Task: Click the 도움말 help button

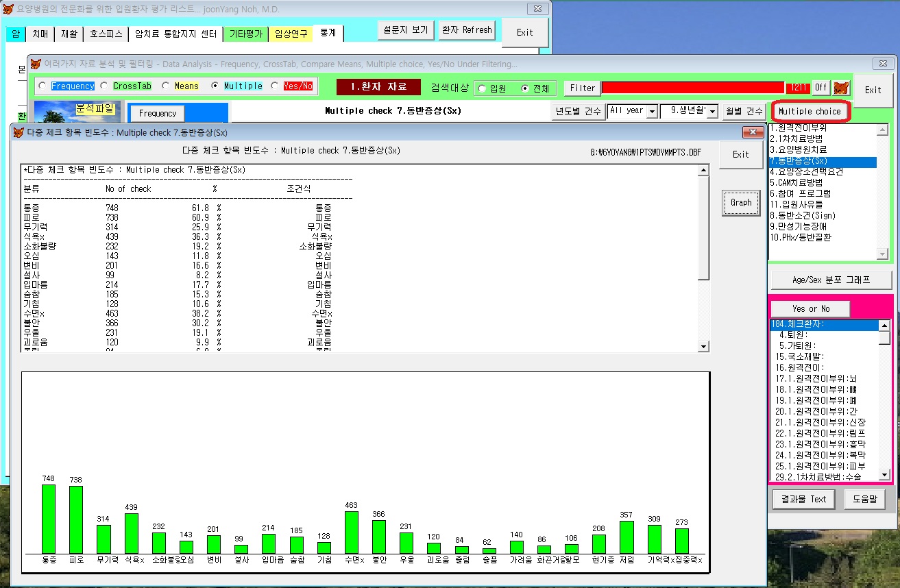Action: 864,500
